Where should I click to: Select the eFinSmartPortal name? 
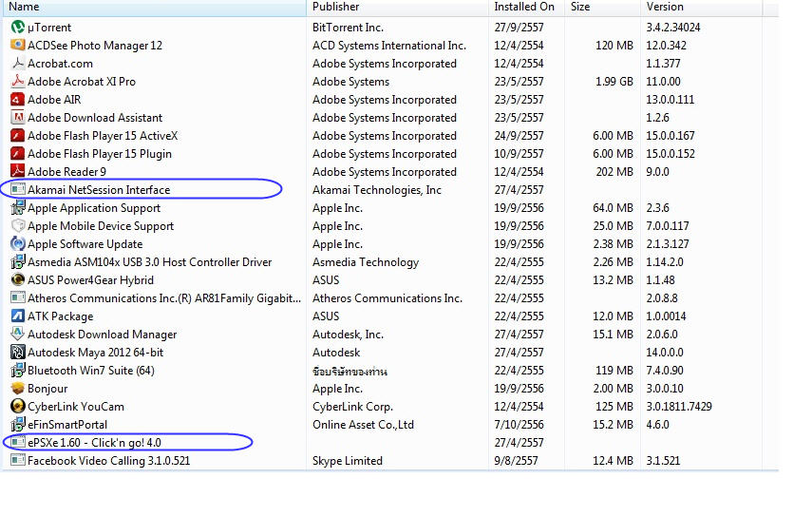point(67,425)
